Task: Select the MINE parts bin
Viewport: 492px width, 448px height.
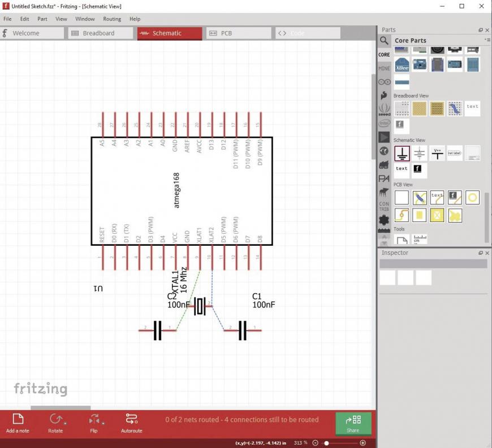Action: (384, 68)
